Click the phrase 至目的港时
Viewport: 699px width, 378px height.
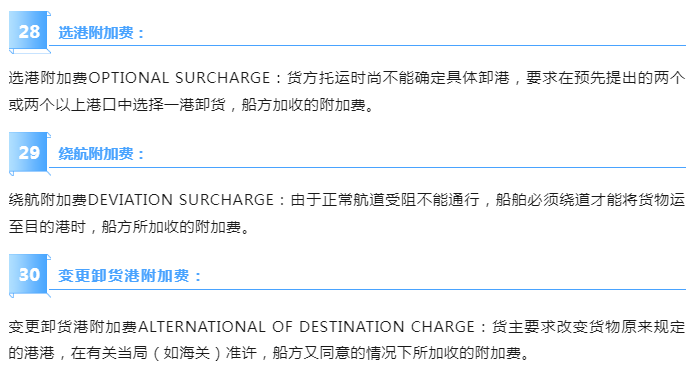point(47,227)
